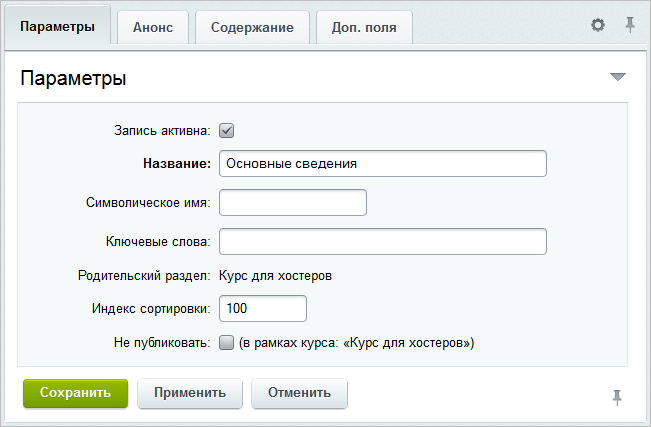
Task: Focus the Ключевые слова input
Action: [x=382, y=242]
